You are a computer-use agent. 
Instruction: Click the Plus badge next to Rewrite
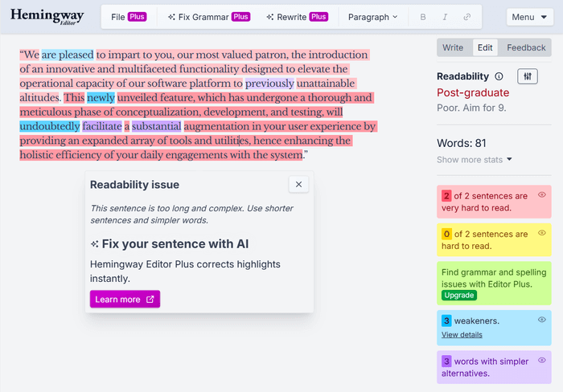click(x=318, y=17)
